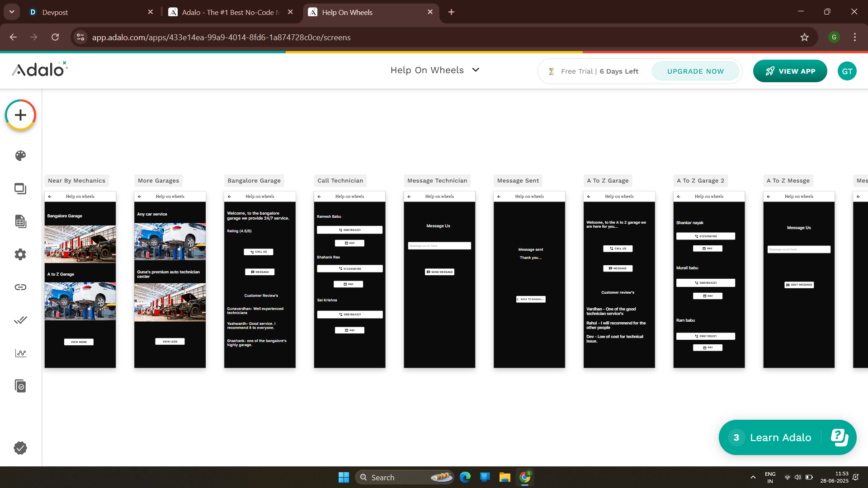
Task: Click the GT account avatar
Action: [847, 71]
